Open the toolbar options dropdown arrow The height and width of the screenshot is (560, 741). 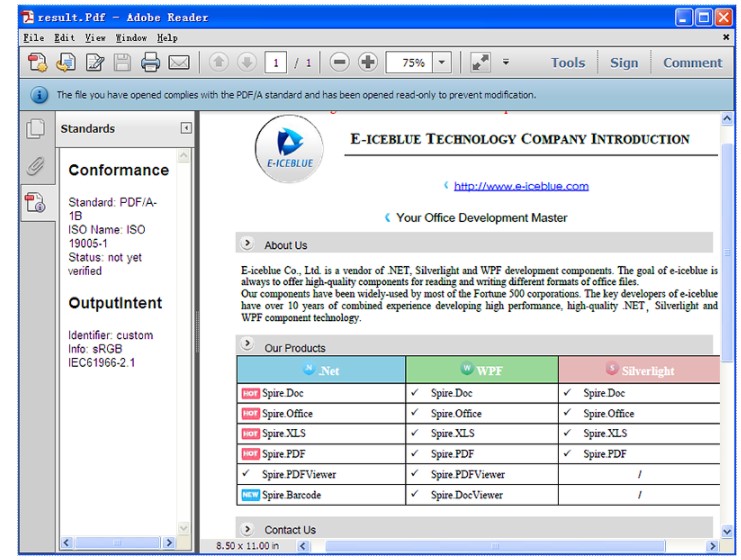click(506, 62)
